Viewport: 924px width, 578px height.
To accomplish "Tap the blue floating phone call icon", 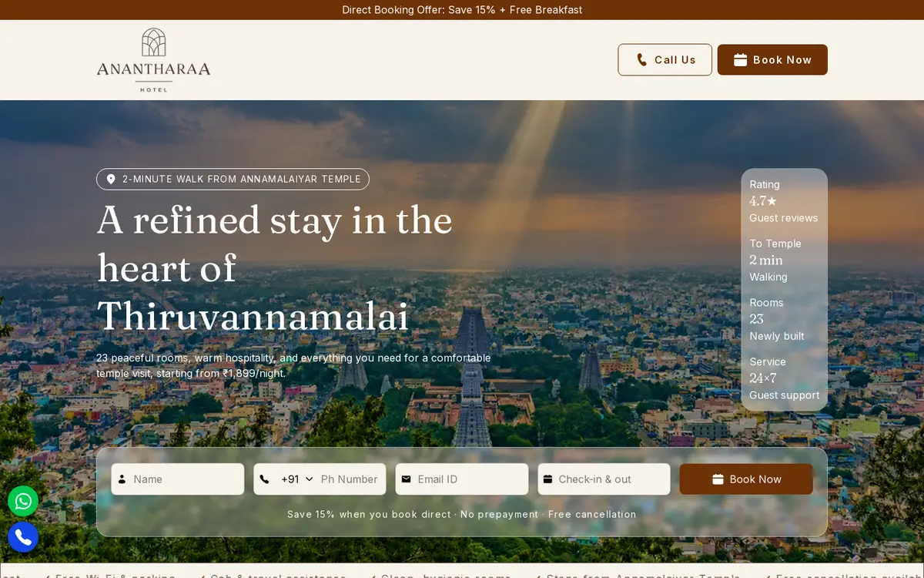I will (23, 537).
